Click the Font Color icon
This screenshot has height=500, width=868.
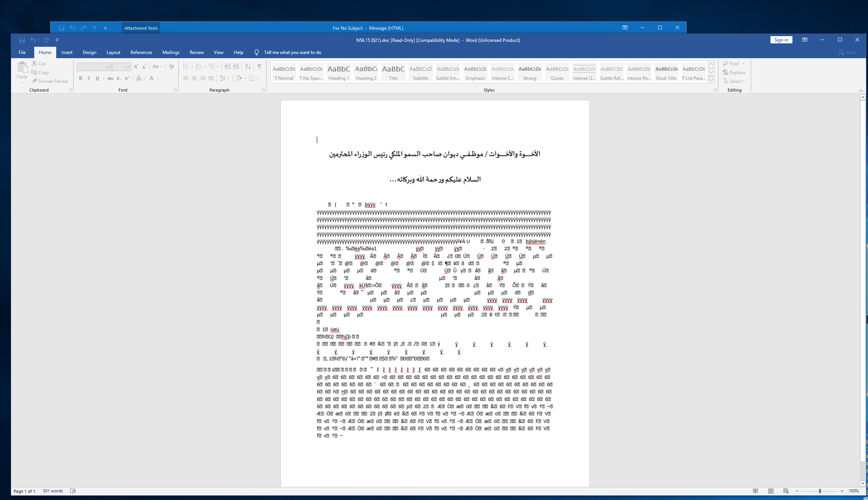click(x=151, y=78)
